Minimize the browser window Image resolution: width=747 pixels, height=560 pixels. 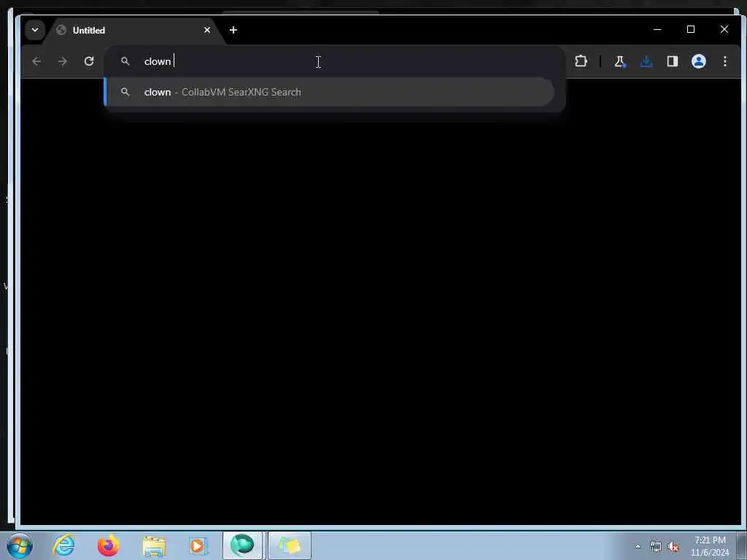[x=657, y=29]
